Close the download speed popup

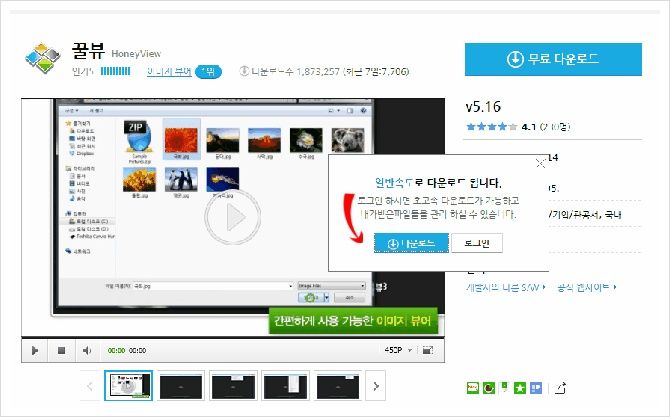[x=540, y=163]
